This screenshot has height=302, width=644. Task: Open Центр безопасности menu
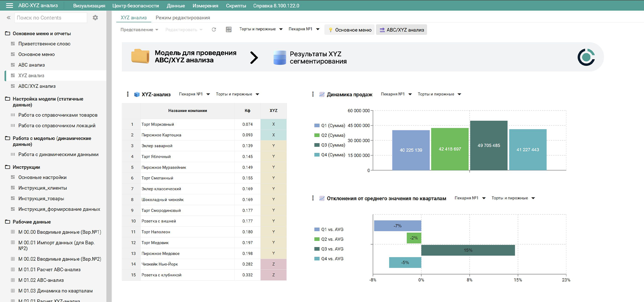click(136, 6)
